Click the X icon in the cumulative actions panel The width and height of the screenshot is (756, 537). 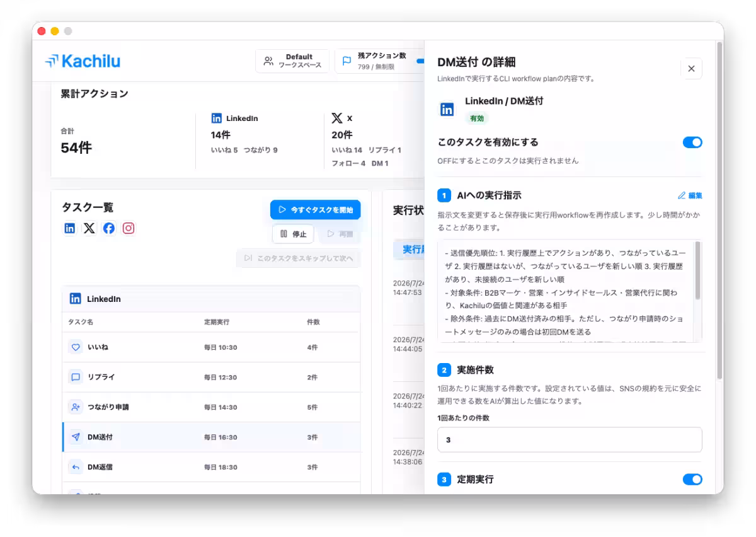337,118
